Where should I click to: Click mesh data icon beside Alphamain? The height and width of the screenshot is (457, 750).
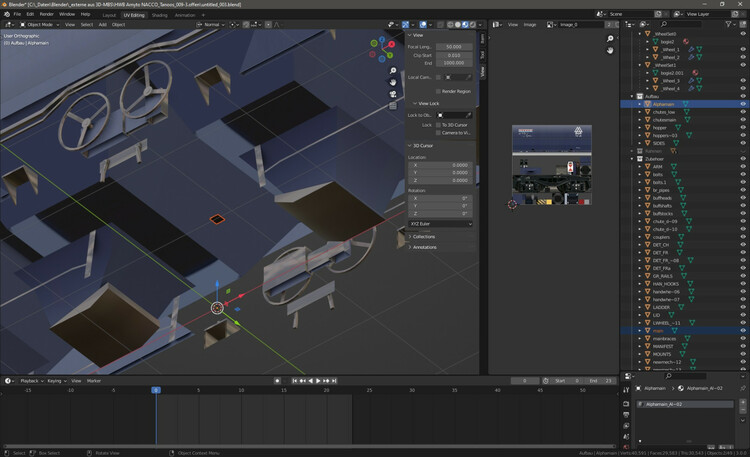click(685, 104)
